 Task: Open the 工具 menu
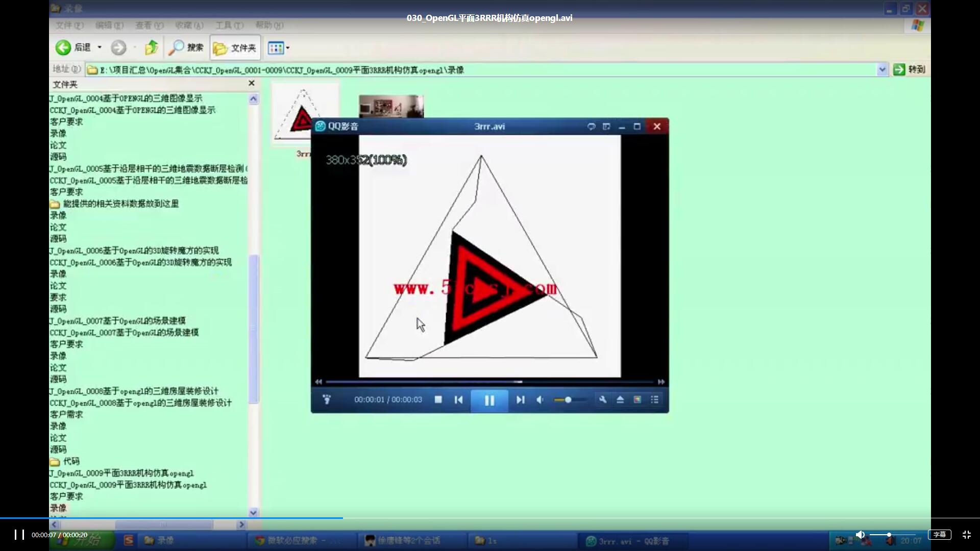point(229,25)
